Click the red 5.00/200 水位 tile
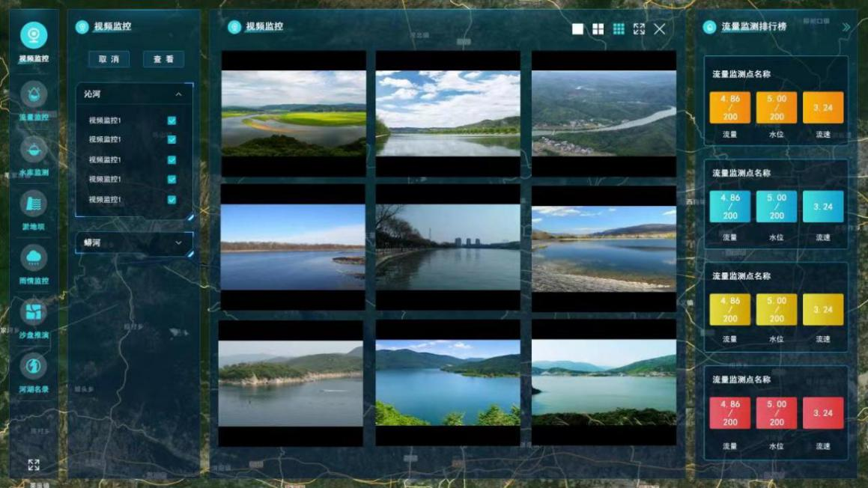Viewport: 868px width, 488px height. point(776,412)
